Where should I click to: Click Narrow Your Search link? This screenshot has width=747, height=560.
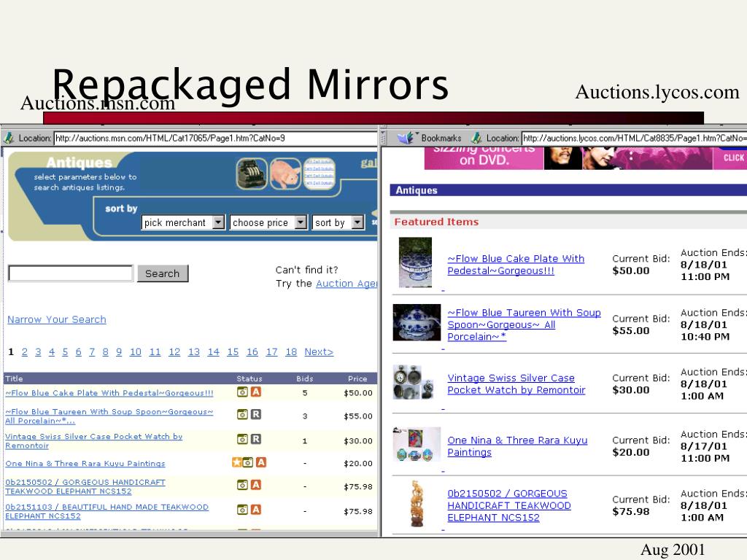[x=57, y=319]
